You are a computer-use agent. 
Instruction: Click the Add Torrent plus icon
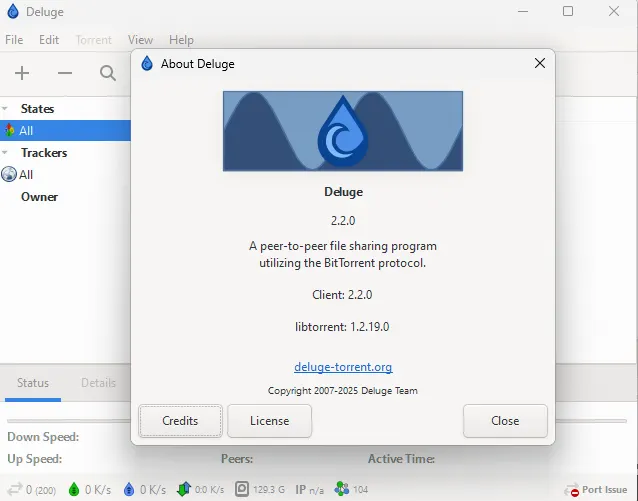[x=22, y=73]
